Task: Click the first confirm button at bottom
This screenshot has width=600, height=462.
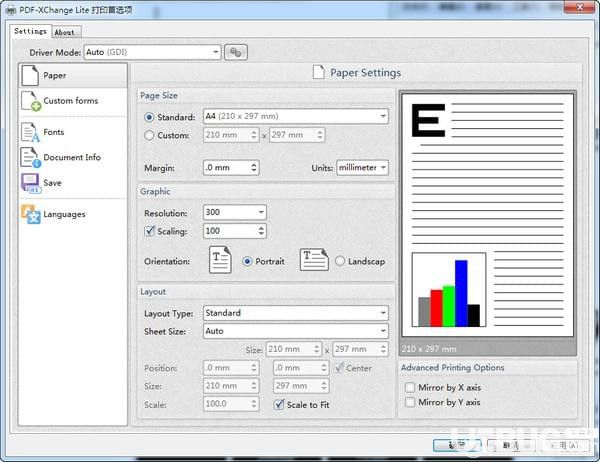Action: [457, 445]
